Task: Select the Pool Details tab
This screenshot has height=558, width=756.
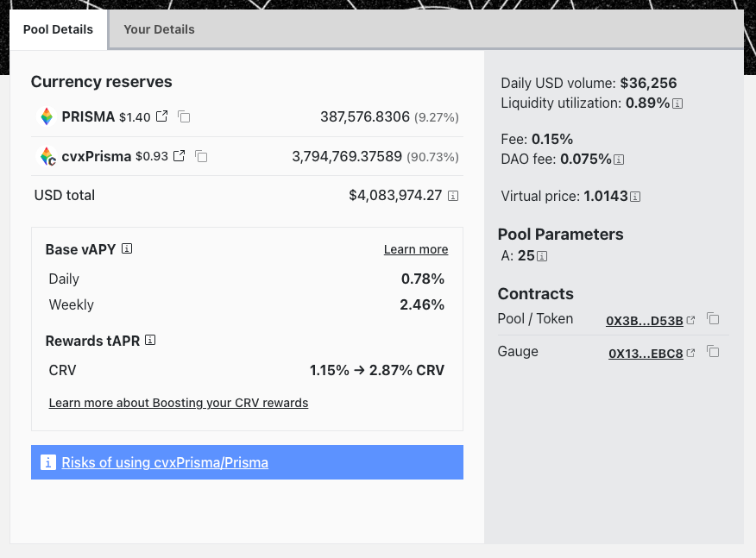Action: pyautogui.click(x=58, y=29)
